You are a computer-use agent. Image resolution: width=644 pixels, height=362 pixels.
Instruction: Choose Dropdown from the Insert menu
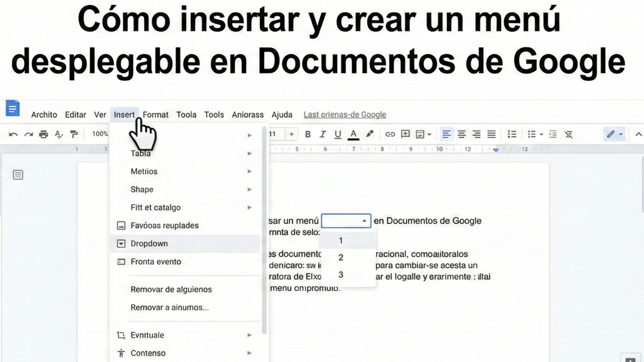click(149, 243)
